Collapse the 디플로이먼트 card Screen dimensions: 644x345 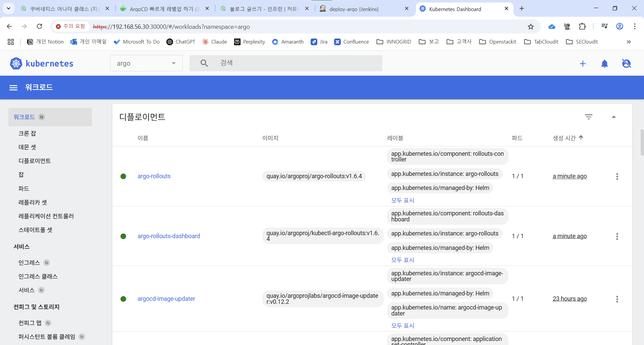pyautogui.click(x=614, y=117)
